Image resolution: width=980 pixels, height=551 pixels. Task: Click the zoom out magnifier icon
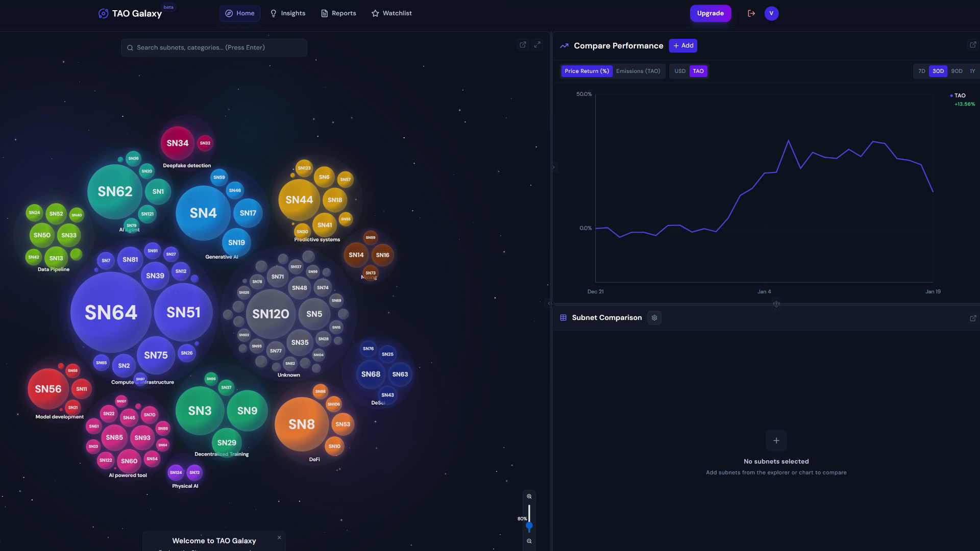[529, 541]
